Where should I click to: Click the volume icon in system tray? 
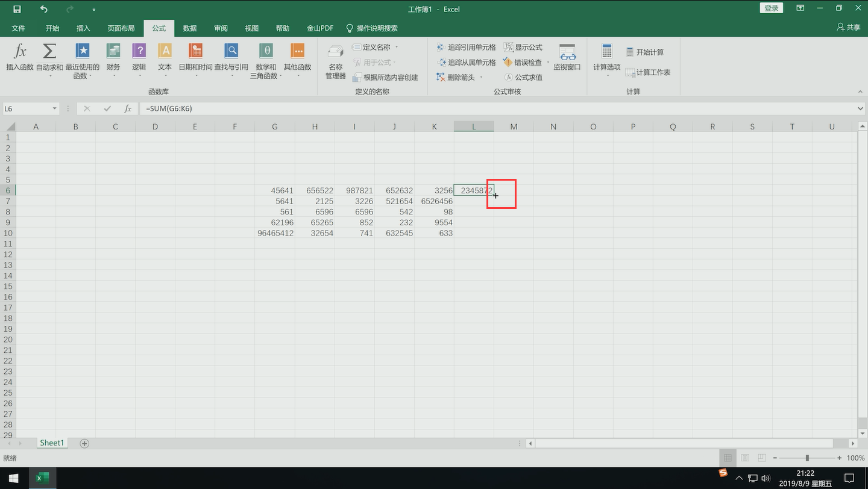point(766,478)
